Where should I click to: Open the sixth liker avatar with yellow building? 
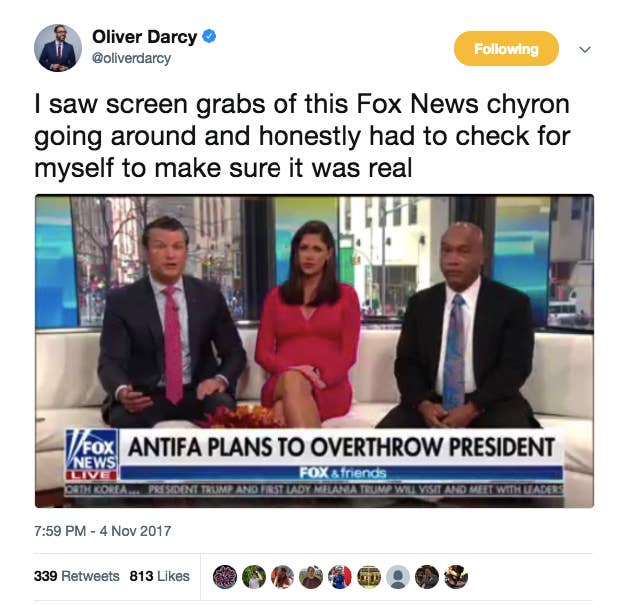(369, 577)
